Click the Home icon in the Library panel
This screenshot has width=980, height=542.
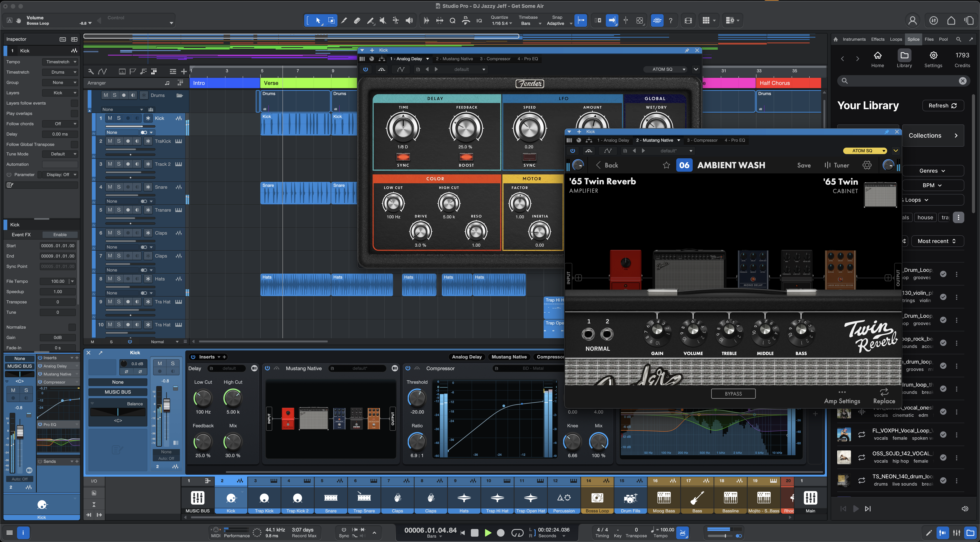coord(877,55)
